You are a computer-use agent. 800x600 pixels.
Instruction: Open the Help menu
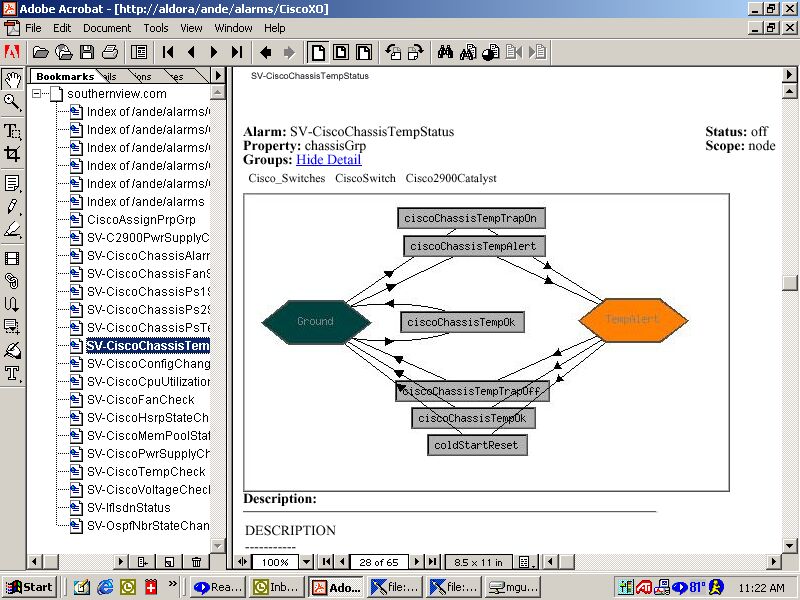click(x=274, y=28)
